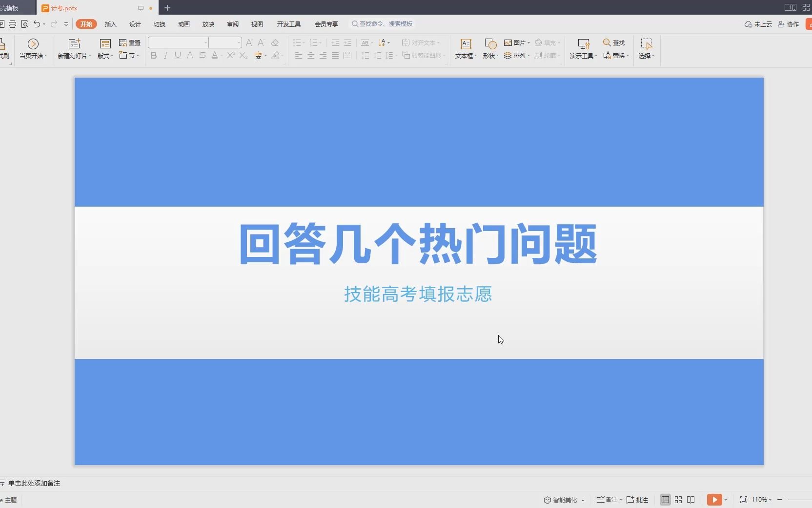Screen dimensions: 812x508
Task: Click the text highlight color button
Action: point(276,56)
